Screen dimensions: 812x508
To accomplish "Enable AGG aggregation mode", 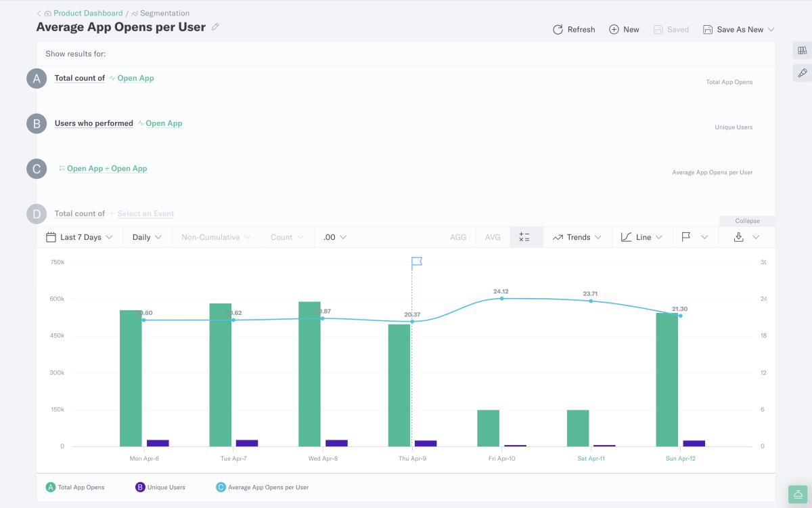I will 458,237.
